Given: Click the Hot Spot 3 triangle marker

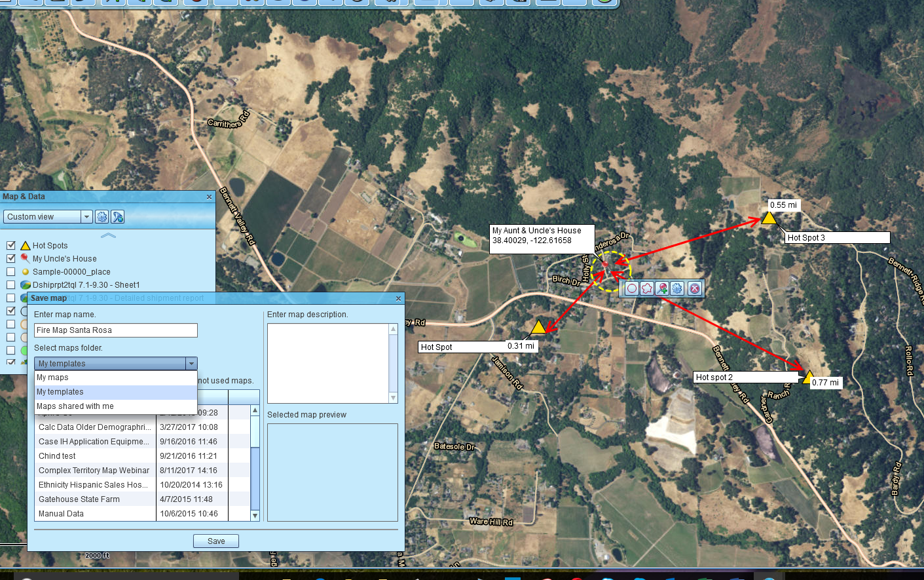Looking at the screenshot, I should tap(769, 217).
